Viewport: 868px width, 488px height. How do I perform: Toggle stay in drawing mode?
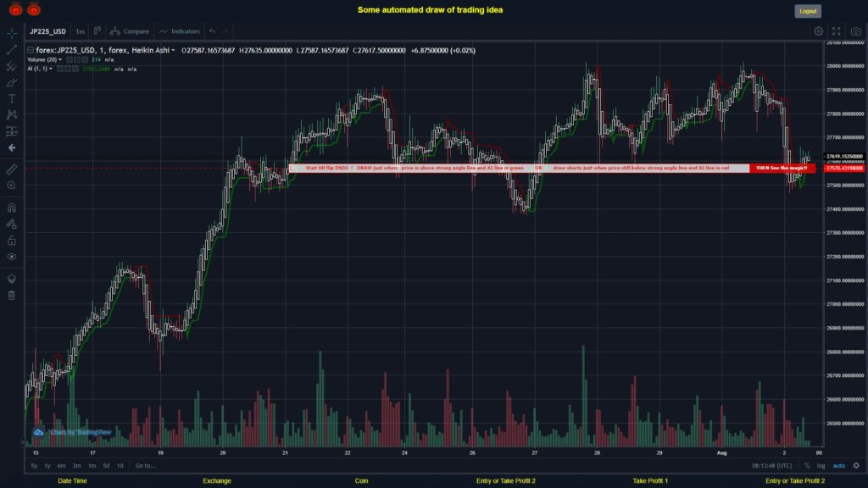pyautogui.click(x=12, y=224)
